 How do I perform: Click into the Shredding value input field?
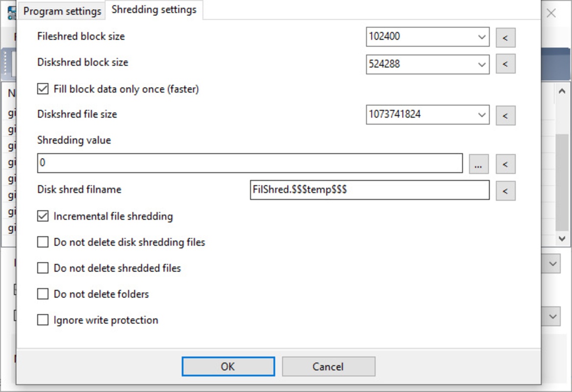pos(250,163)
